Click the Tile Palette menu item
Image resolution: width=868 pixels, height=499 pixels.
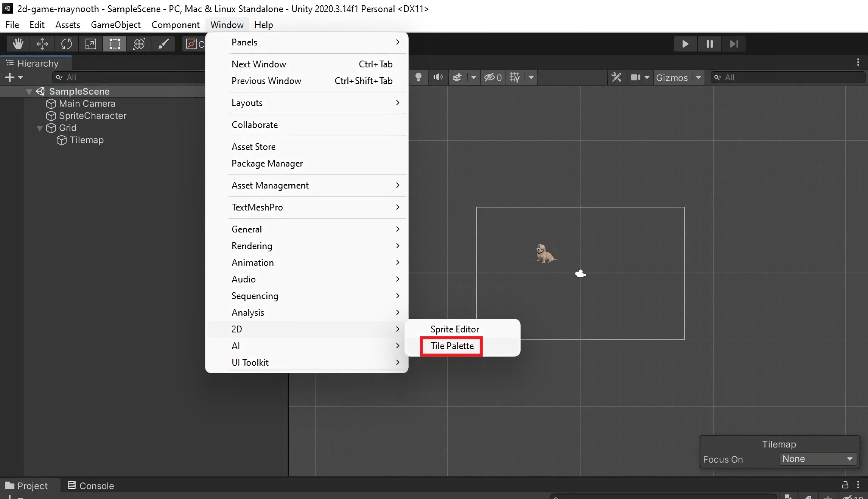452,346
